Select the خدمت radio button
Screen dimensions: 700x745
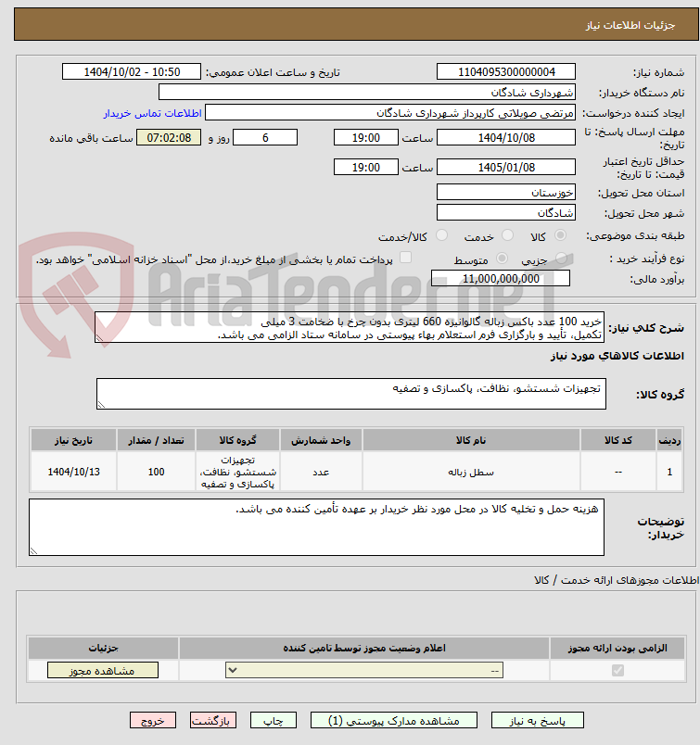tap(508, 235)
